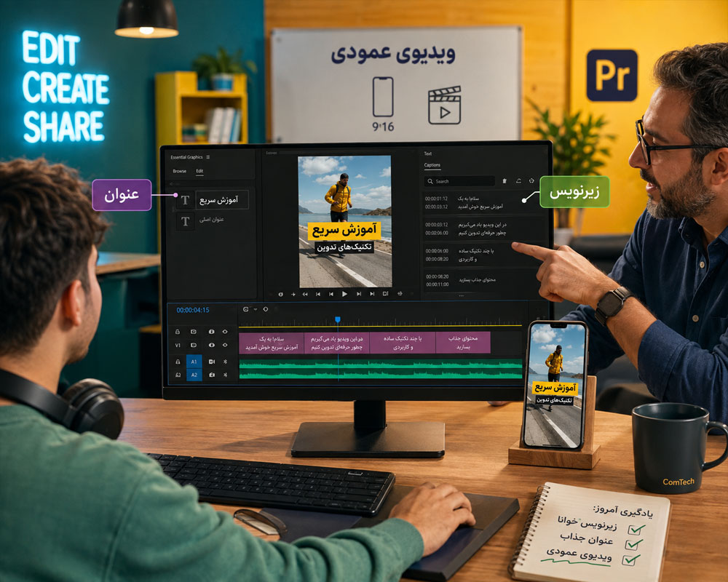Viewport: 728px width, 582px height.
Task: Click the export frame camera icon
Action: pos(385,294)
